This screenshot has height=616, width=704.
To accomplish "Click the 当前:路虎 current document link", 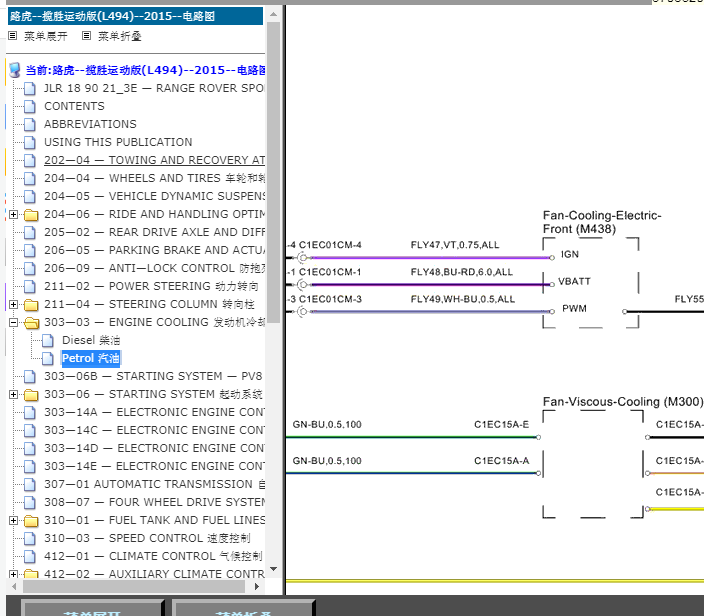I will 145,70.
